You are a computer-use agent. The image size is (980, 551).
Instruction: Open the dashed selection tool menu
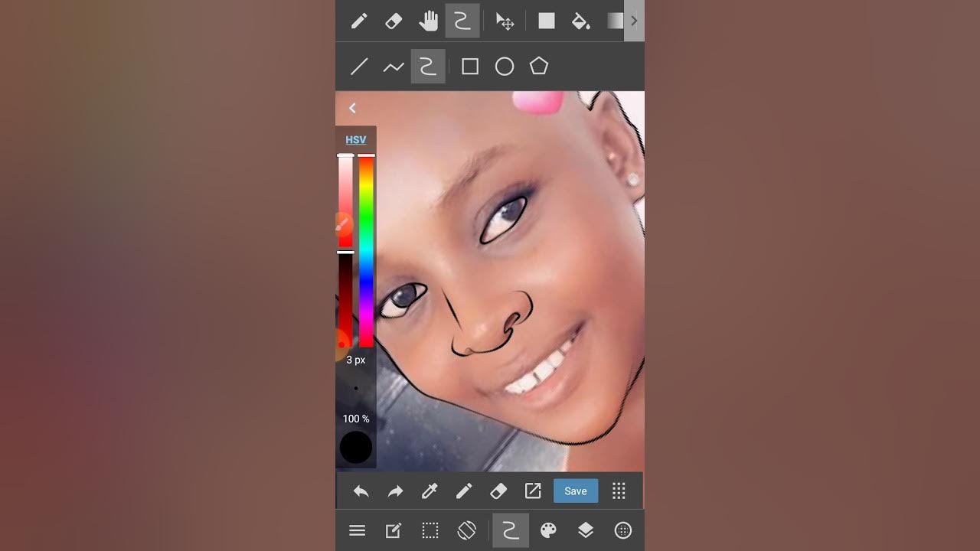click(430, 530)
